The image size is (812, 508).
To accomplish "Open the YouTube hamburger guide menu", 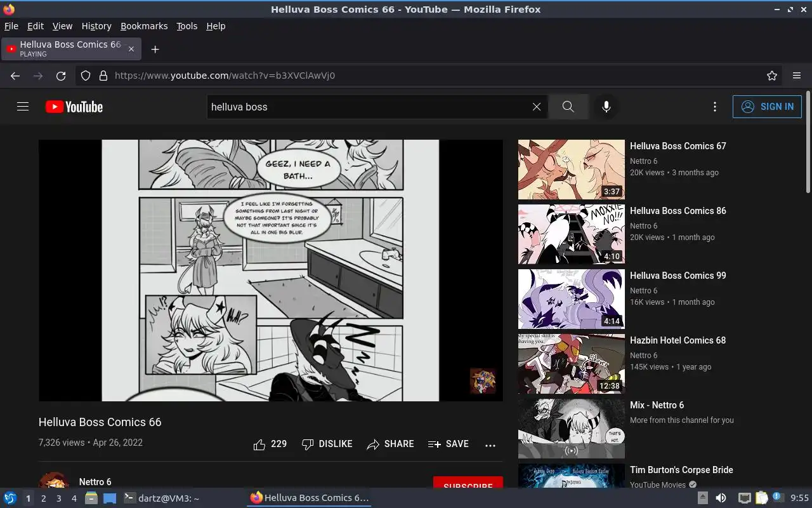I will tap(23, 107).
